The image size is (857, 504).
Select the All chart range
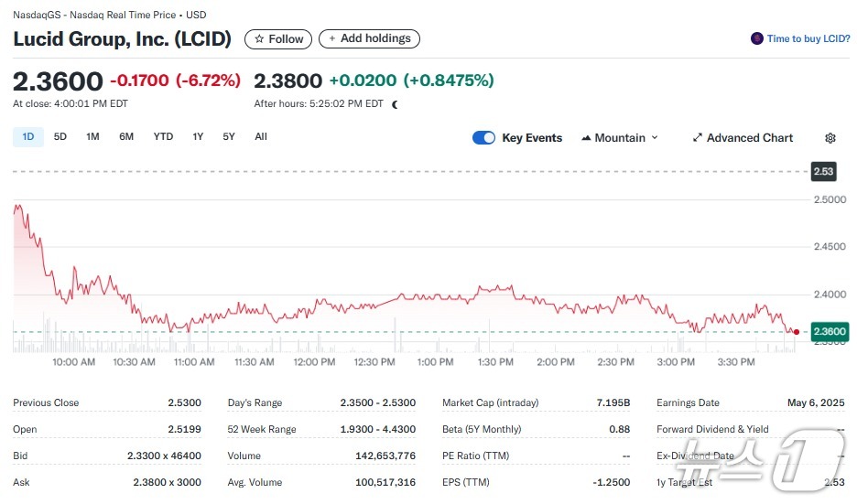(x=261, y=136)
